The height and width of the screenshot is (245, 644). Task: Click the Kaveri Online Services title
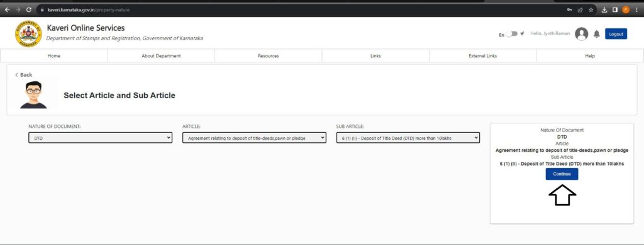86,28
